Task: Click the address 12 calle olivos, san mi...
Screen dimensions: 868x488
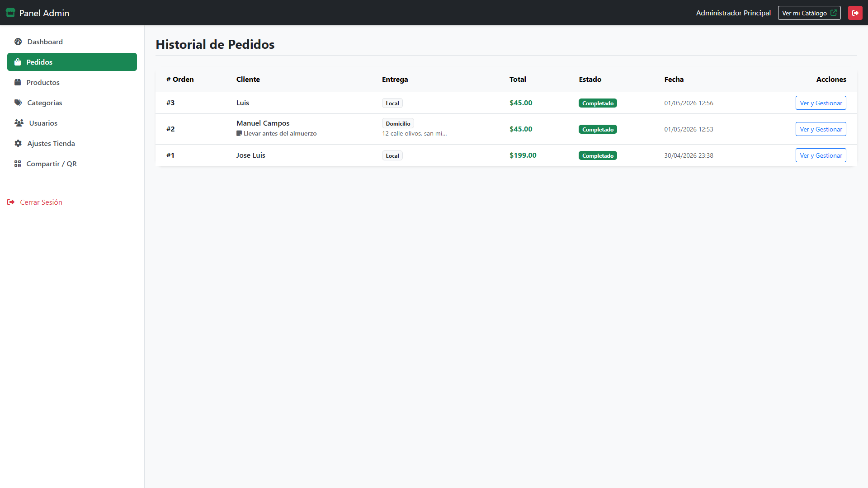Action: (414, 133)
